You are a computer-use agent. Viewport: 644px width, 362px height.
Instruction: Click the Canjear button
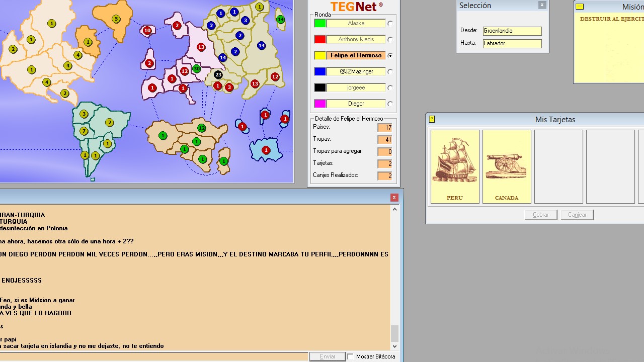[577, 215]
